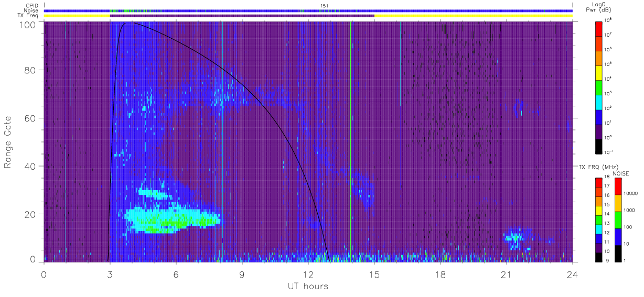Viewport: 644px width, 297px height.
Task: Click the x-axis tick label '18'
Action: [x=441, y=274]
